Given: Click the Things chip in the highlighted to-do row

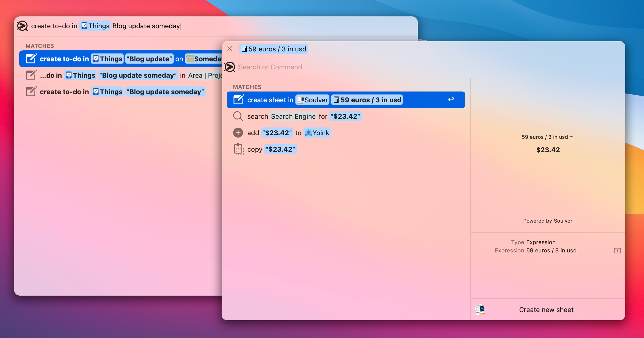Looking at the screenshot, I should 107,59.
